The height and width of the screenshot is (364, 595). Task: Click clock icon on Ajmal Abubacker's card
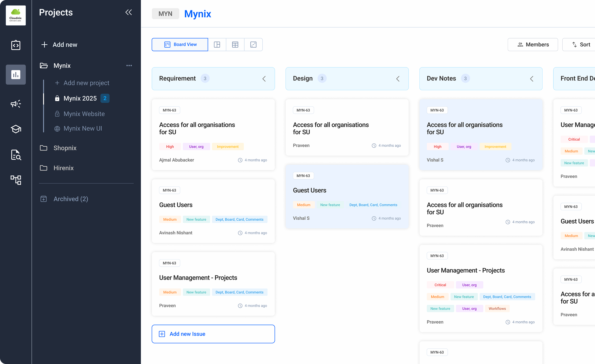[x=240, y=160]
